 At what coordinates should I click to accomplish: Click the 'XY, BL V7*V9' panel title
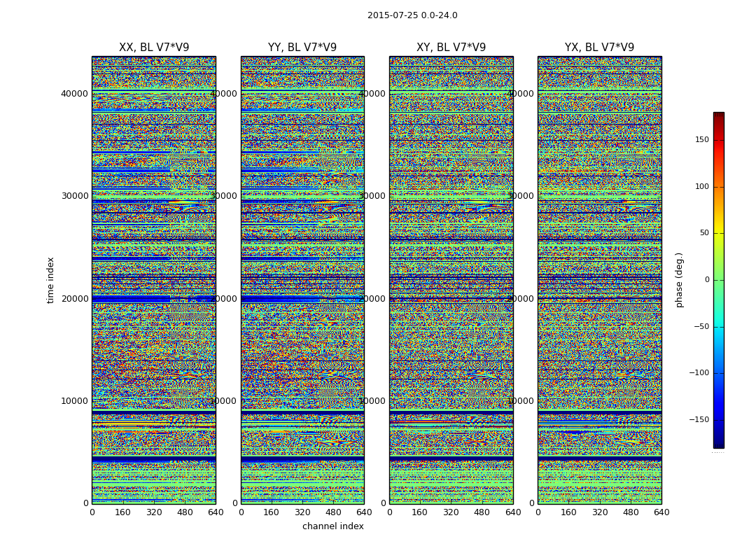[x=451, y=48]
